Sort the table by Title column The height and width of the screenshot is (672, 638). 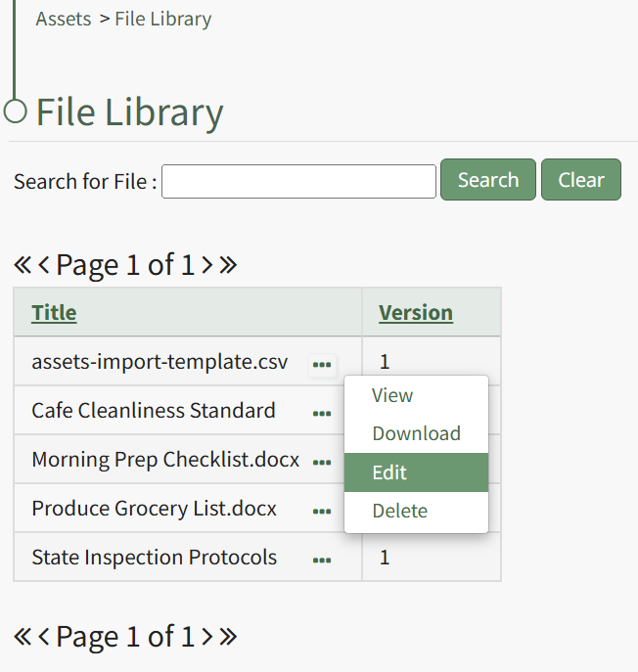pos(54,313)
